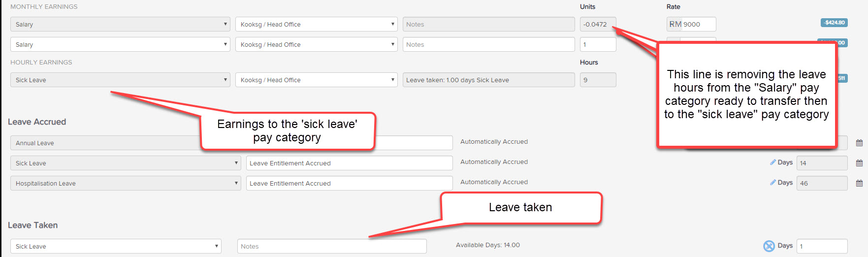Open the second Salary pay category dropdown
The width and height of the screenshot is (868, 257).
[120, 44]
